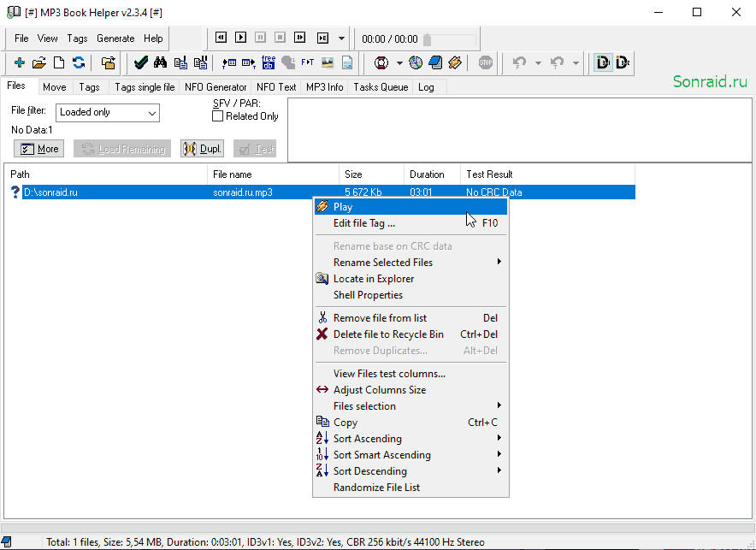The width and height of the screenshot is (756, 550).
Task: Click the blue book toolbar icon
Action: (435, 62)
